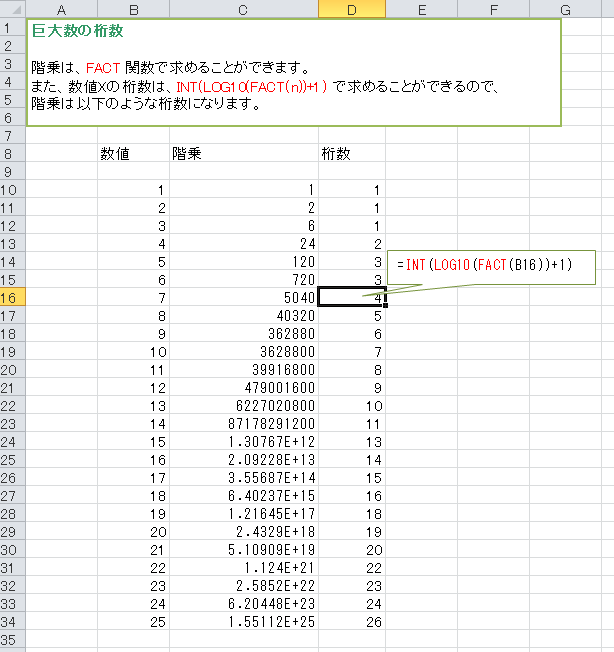Select the row 34 header
Screen dimensions: 614x652
click(12, 621)
